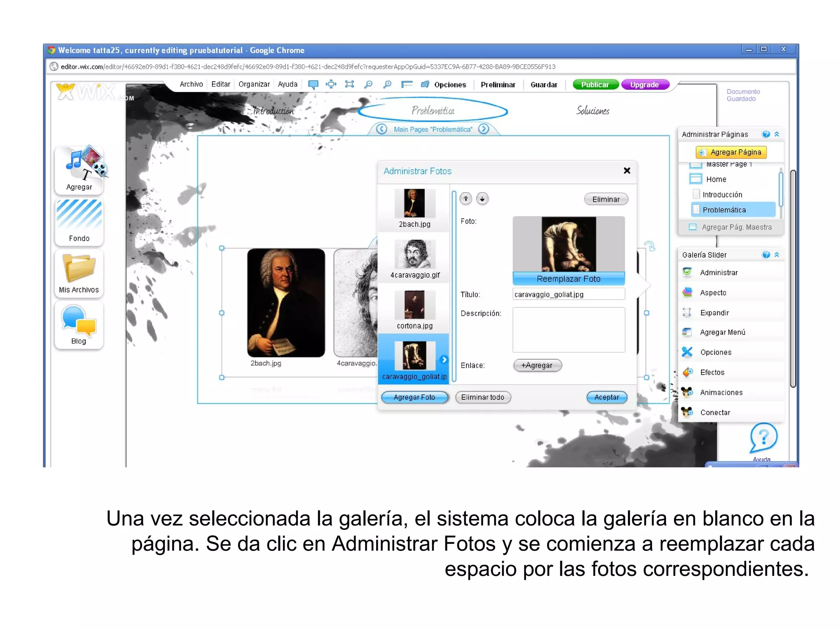Select Problemática page in list
This screenshot has width=840, height=630.
point(733,210)
